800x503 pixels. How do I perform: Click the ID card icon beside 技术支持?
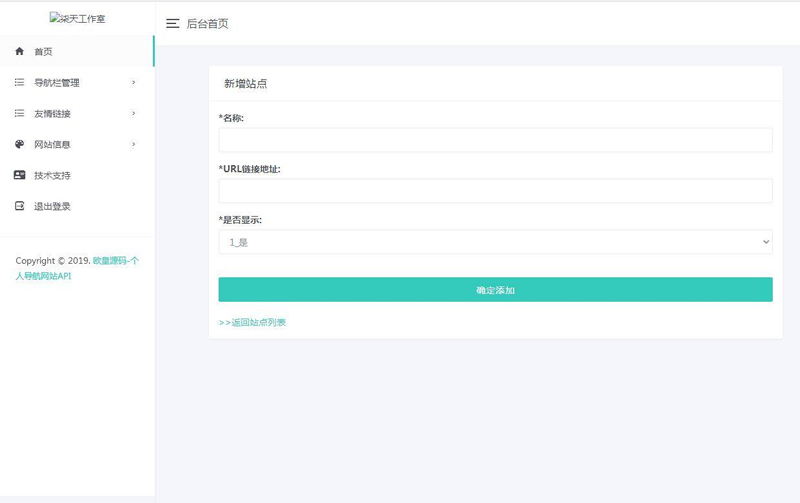19,175
